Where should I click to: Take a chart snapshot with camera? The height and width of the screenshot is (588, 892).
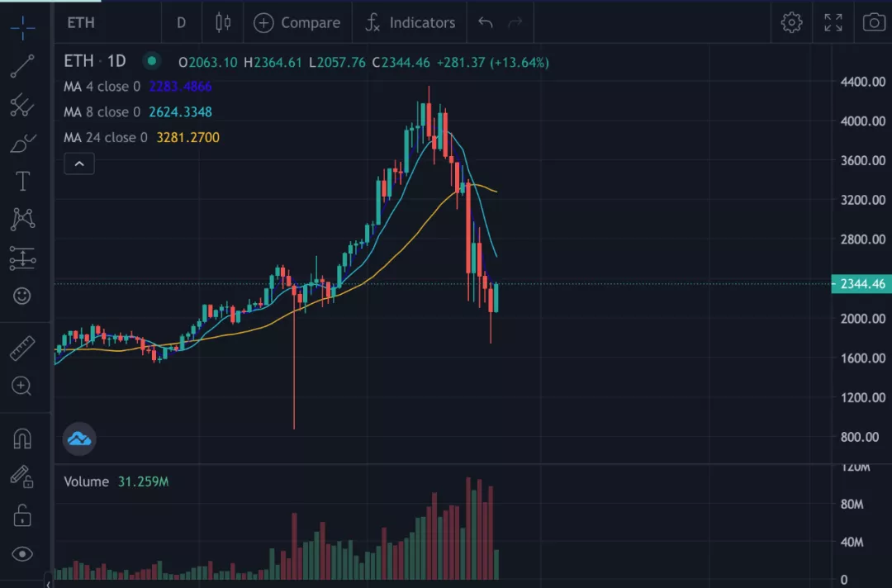point(873,22)
